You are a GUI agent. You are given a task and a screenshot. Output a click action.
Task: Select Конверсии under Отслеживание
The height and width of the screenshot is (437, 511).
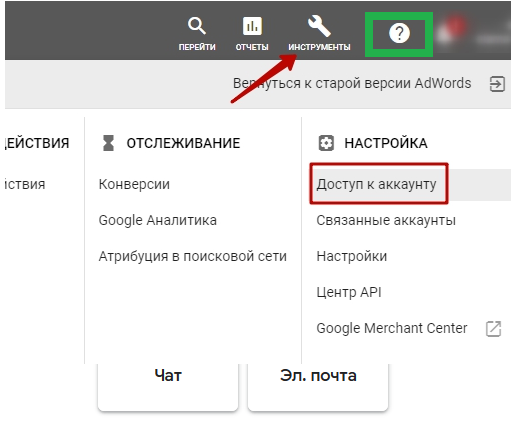[134, 184]
